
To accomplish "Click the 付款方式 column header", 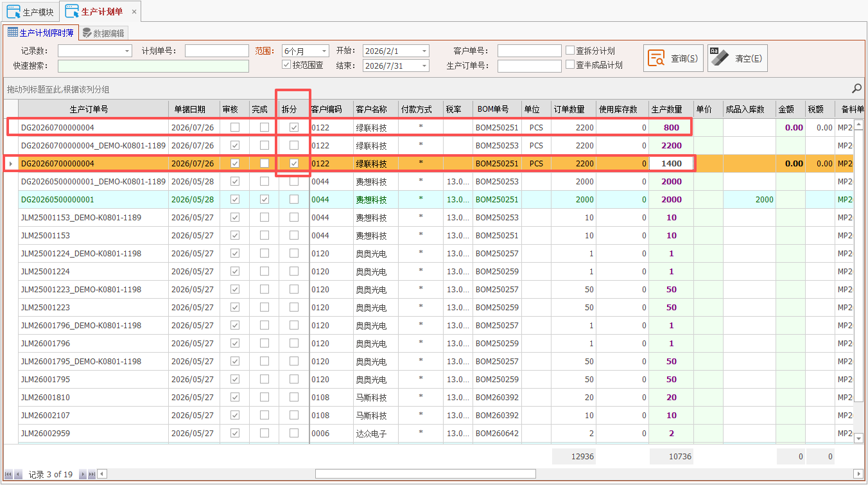I will (421, 109).
